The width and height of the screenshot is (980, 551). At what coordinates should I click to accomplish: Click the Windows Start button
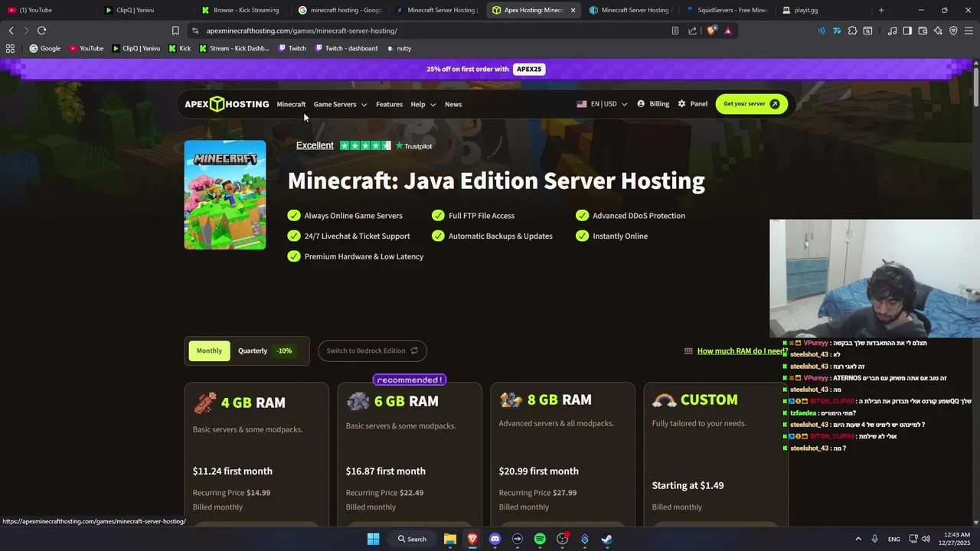click(373, 539)
